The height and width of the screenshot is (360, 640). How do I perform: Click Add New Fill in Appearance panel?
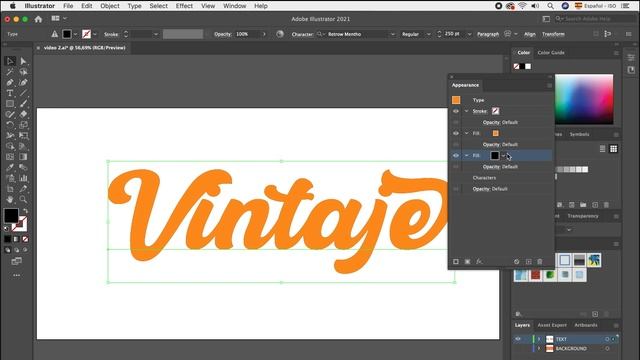467,262
